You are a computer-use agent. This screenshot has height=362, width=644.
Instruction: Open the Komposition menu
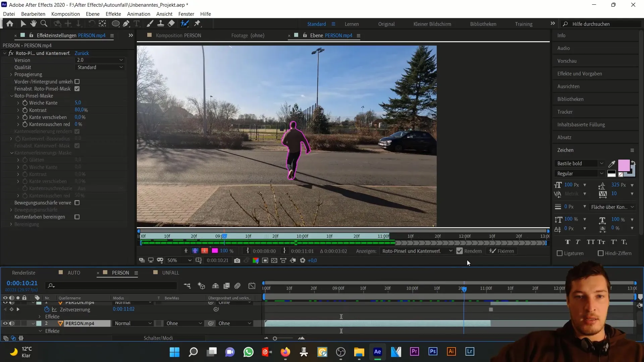[65, 14]
